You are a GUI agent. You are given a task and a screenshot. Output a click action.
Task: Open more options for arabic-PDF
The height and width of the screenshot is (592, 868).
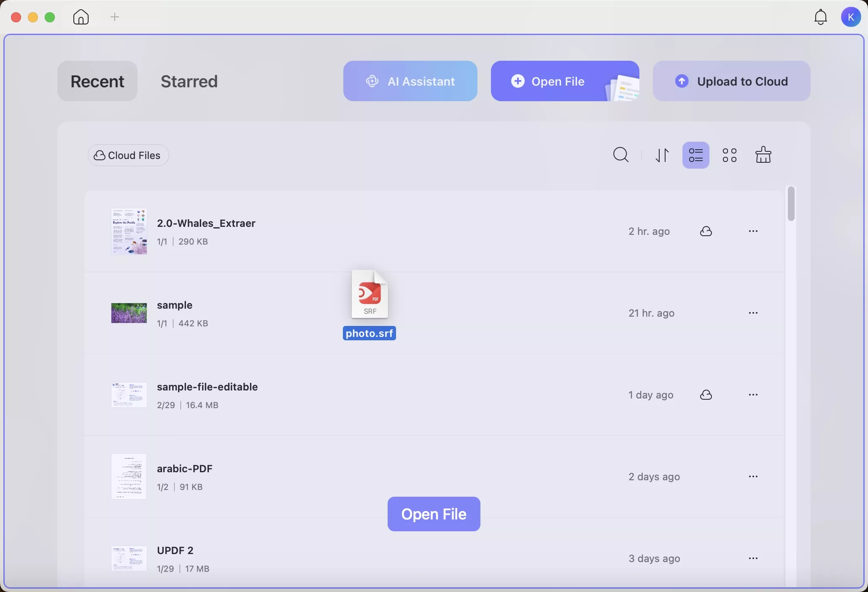click(753, 477)
